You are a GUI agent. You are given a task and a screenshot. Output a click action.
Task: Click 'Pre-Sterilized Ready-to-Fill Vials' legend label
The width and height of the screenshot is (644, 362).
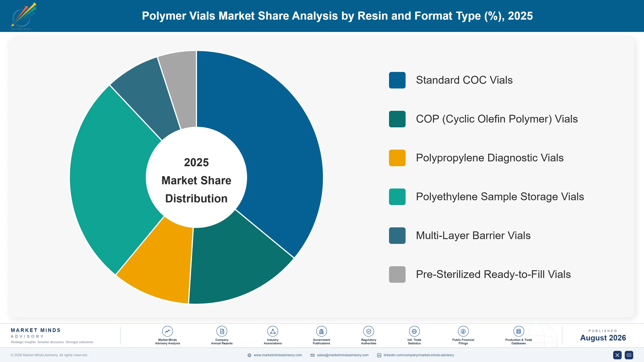(493, 274)
